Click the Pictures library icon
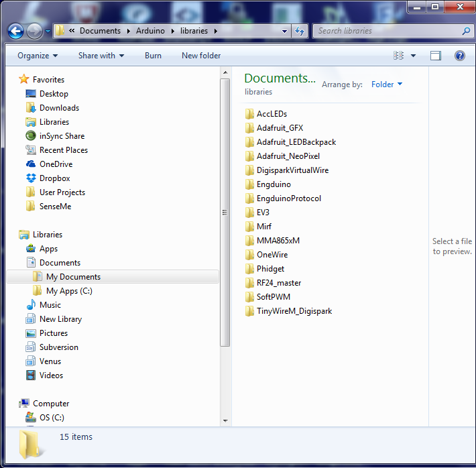This screenshot has height=468, width=476. (31, 333)
